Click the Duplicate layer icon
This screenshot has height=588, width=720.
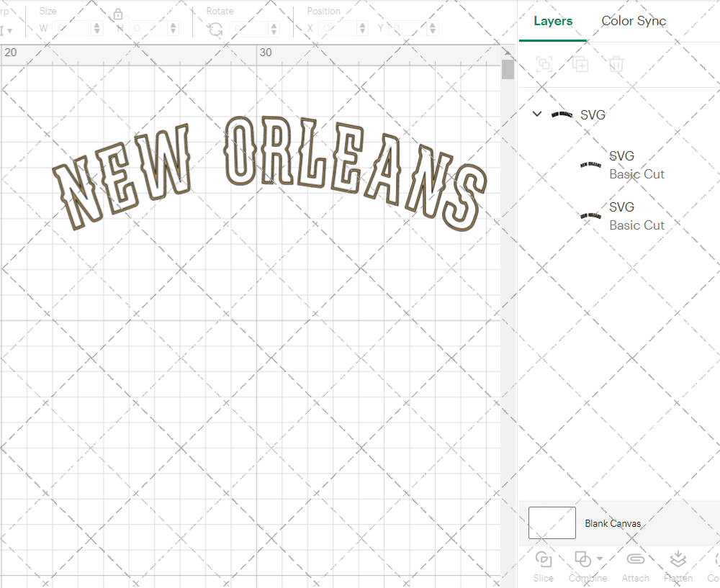tap(580, 64)
